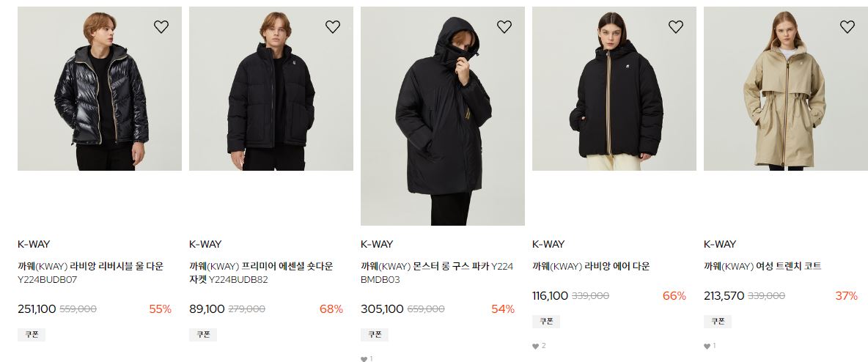Screen dimensions: 868x362
Task: Open 라비앙 리버시블 울 다운 product title
Action: coord(91,273)
